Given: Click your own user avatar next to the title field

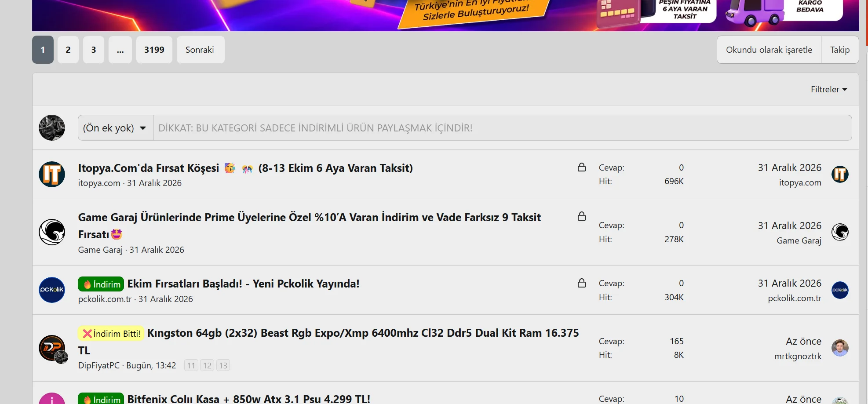Looking at the screenshot, I should [x=52, y=127].
